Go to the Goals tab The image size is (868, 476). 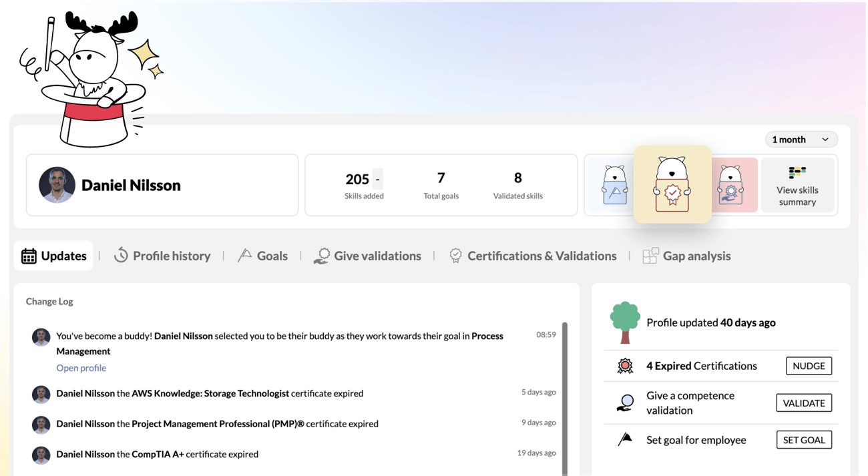click(263, 256)
